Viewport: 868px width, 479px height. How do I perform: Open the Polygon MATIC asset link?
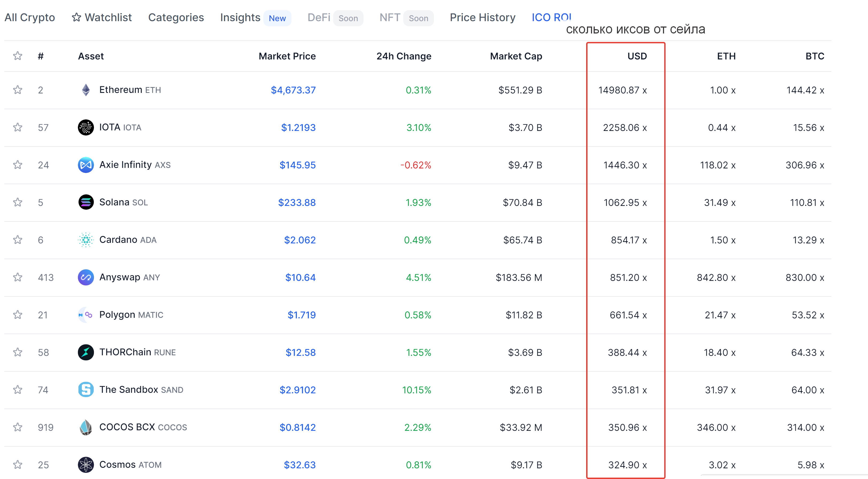click(x=131, y=315)
